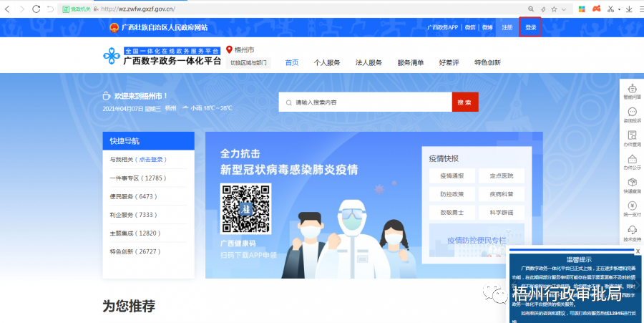Open the 科学辟谣 button
644x323 pixels.
click(x=502, y=213)
